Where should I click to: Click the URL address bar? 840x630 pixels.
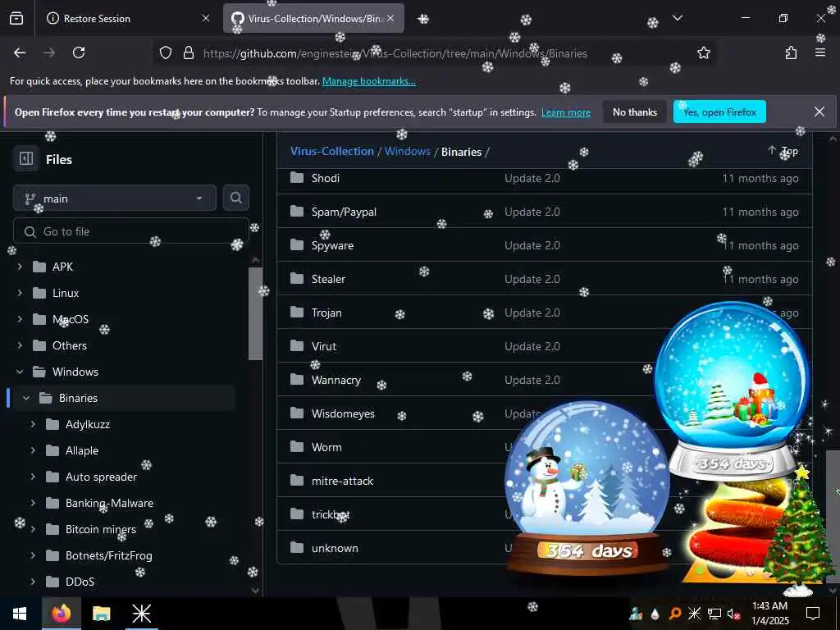coord(434,53)
